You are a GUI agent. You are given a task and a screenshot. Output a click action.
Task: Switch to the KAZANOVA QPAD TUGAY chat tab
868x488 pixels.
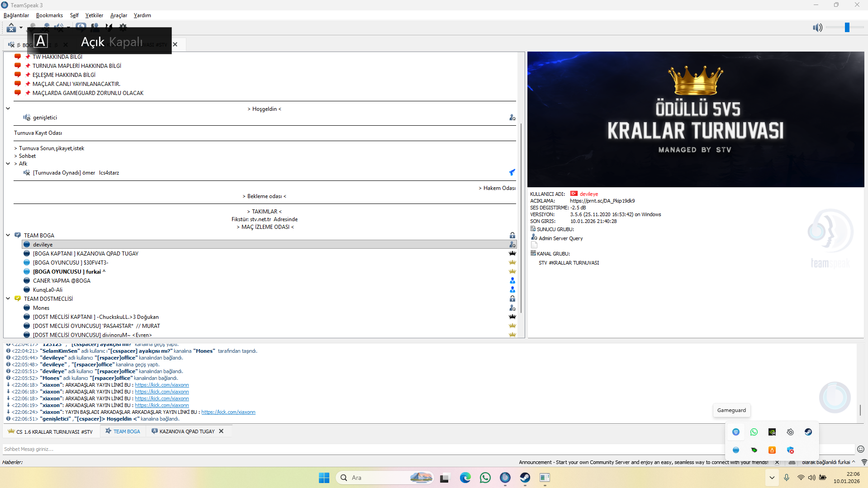pos(187,431)
